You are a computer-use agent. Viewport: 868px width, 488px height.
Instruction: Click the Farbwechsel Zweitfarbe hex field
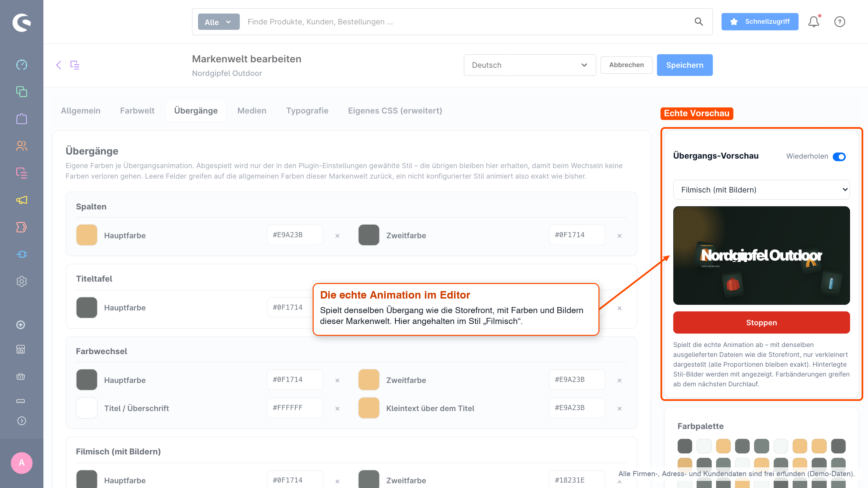[577, 380]
